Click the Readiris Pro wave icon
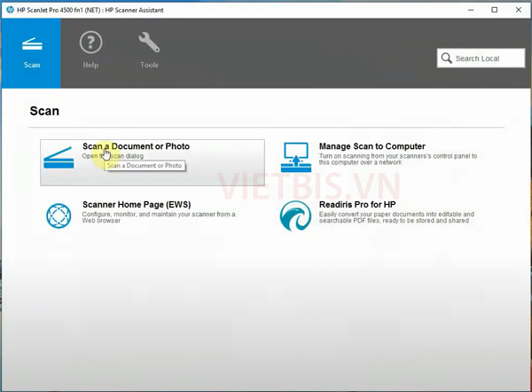Screen dimensions: 532x392 coord(295,216)
